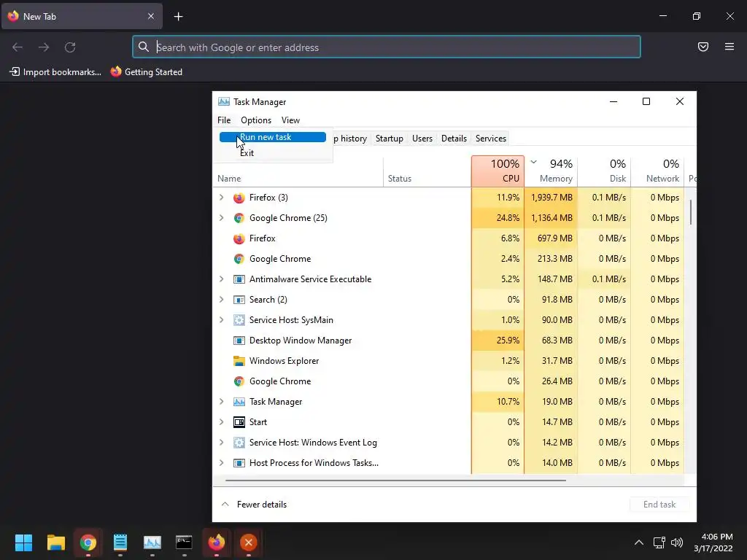Open the Getting Started bookmark

[x=147, y=72]
